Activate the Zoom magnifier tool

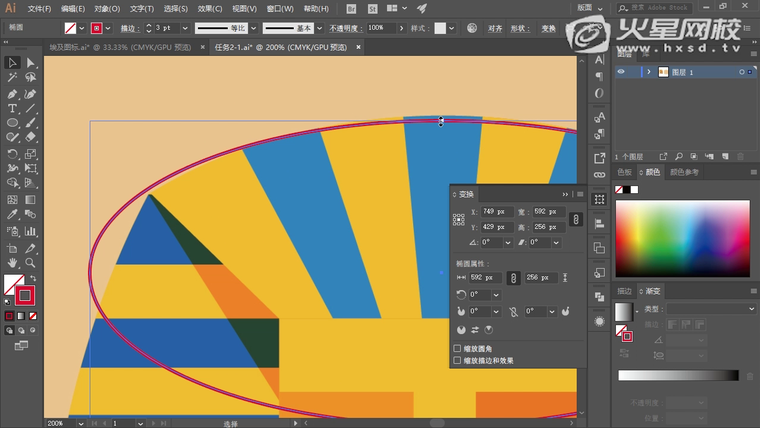(31, 262)
